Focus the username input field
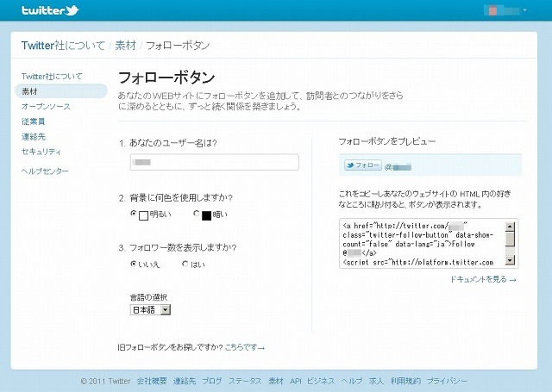The width and height of the screenshot is (552, 392). click(215, 162)
